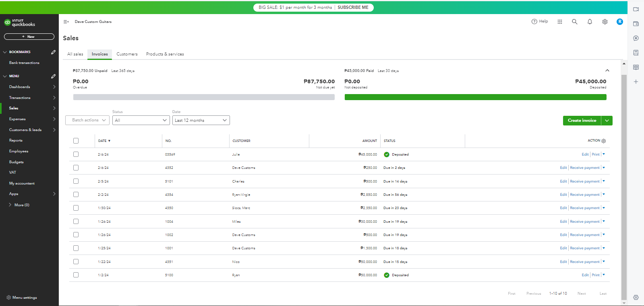
Task: Open the gear settings in the header
Action: coord(605,22)
